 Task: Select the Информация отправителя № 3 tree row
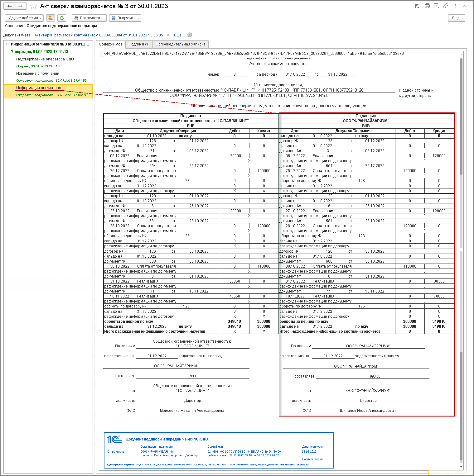50,44
